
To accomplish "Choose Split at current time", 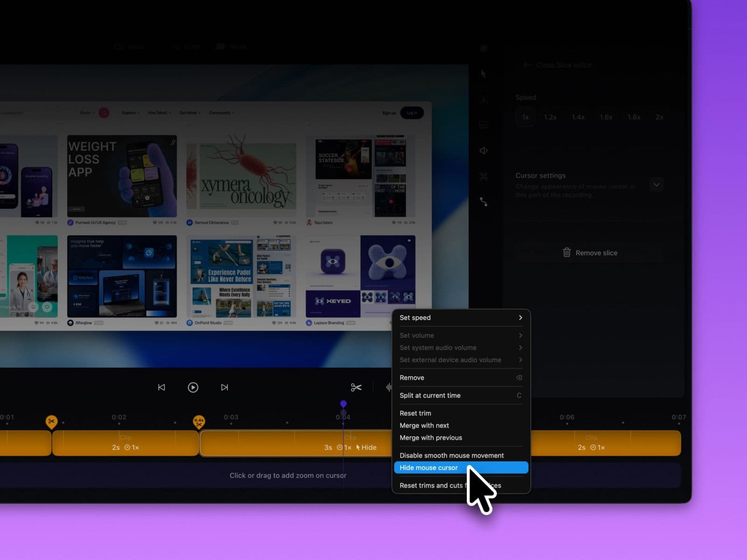I will point(430,395).
